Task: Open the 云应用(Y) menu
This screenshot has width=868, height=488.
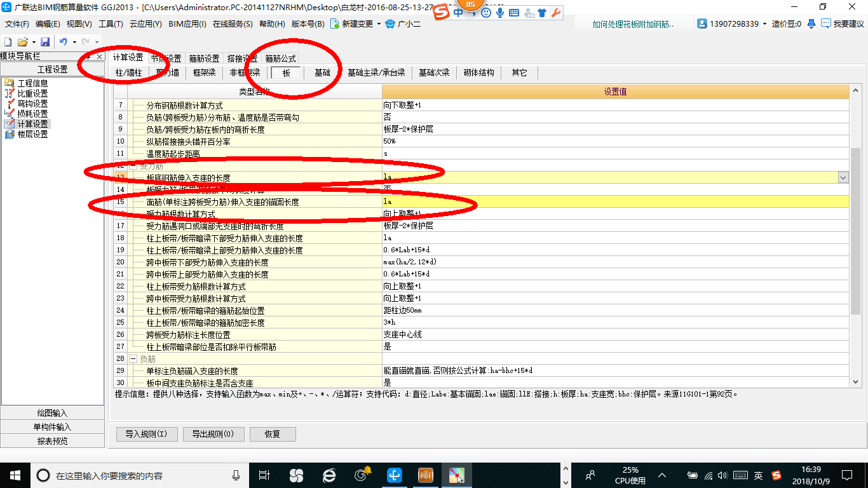Action: coord(146,24)
